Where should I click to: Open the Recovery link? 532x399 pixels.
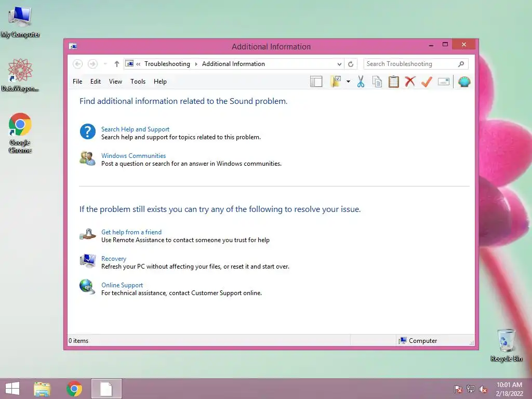pyautogui.click(x=114, y=259)
